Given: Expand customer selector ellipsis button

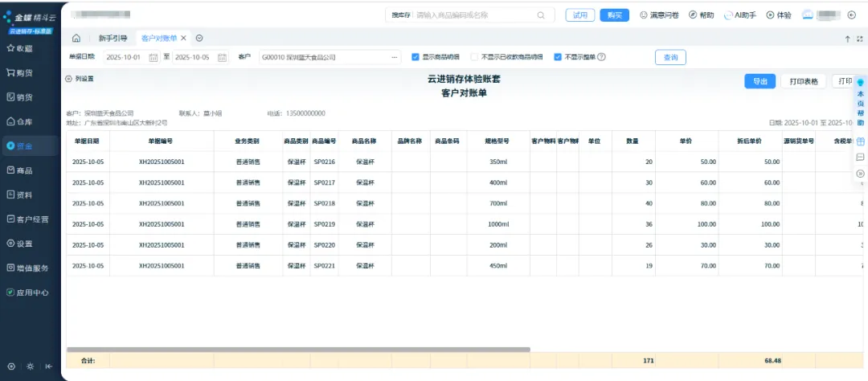Looking at the screenshot, I should (394, 57).
